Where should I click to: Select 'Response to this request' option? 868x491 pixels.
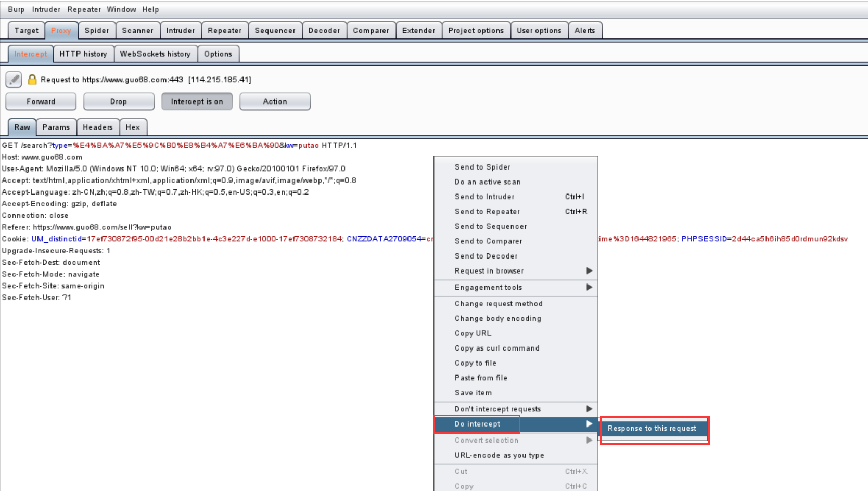[x=652, y=428]
